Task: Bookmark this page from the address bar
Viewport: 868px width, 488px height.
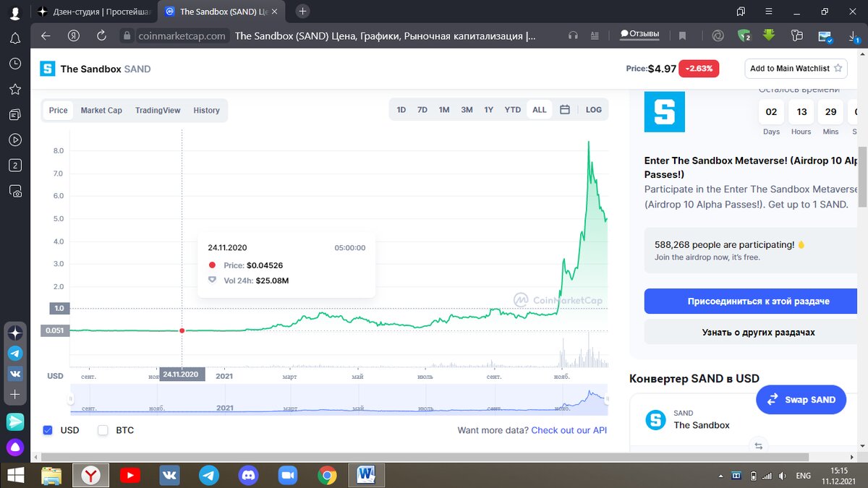Action: coord(682,35)
